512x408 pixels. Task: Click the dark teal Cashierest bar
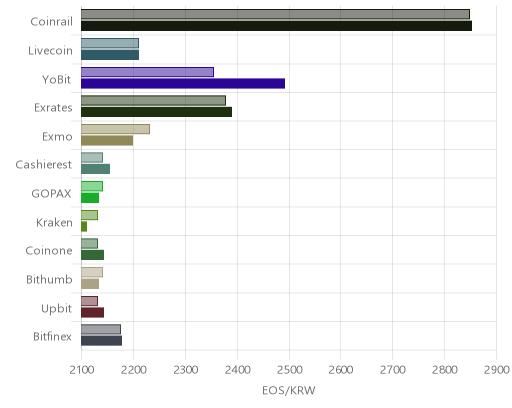tap(95, 169)
